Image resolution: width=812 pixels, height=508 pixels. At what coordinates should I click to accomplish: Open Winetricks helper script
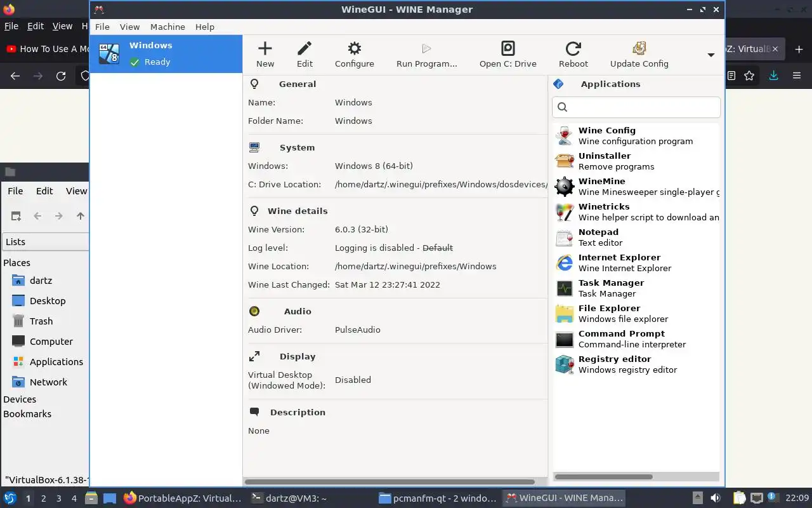(x=637, y=211)
